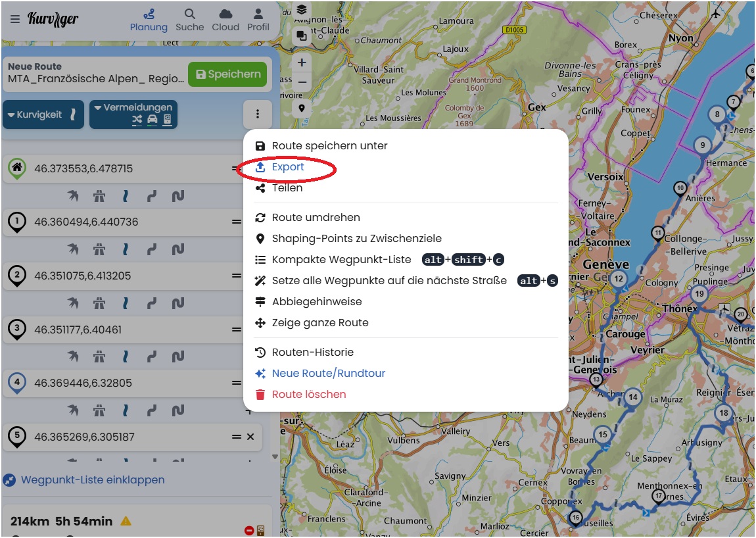Screen dimensions: 756x538
Task: Select Export from the route menu
Action: 288,167
